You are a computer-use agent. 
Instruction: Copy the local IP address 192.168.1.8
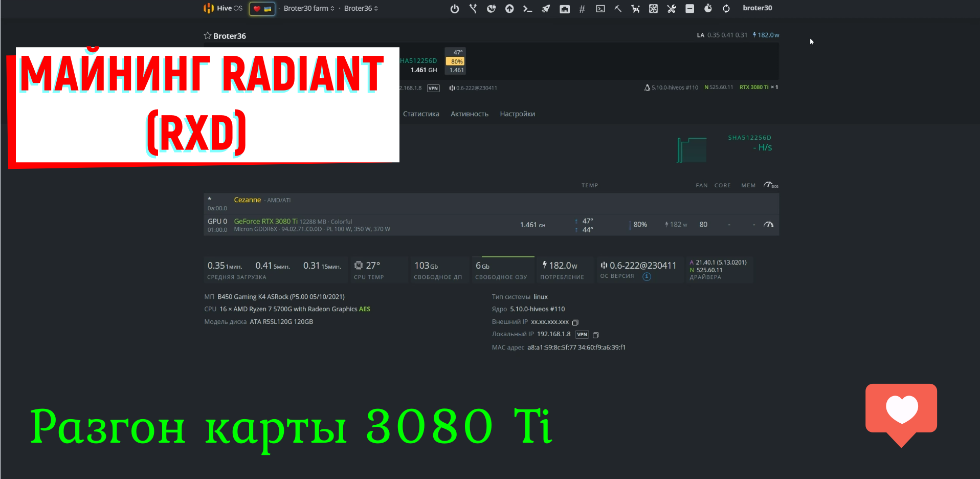click(595, 335)
